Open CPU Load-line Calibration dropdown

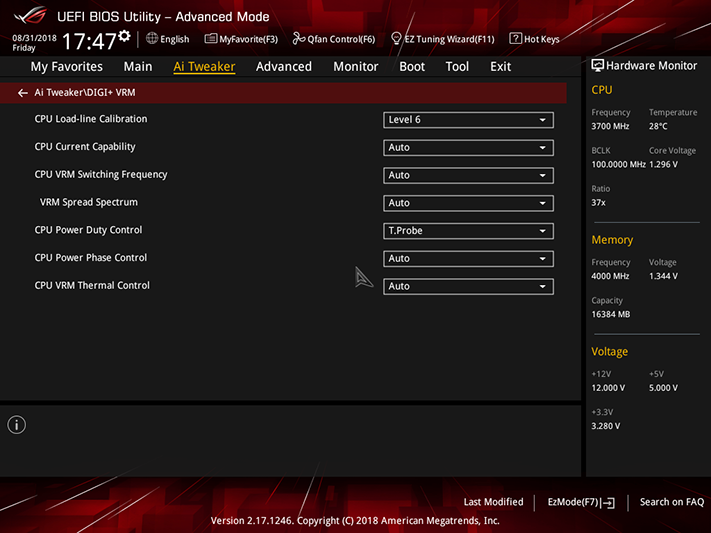pos(468,120)
